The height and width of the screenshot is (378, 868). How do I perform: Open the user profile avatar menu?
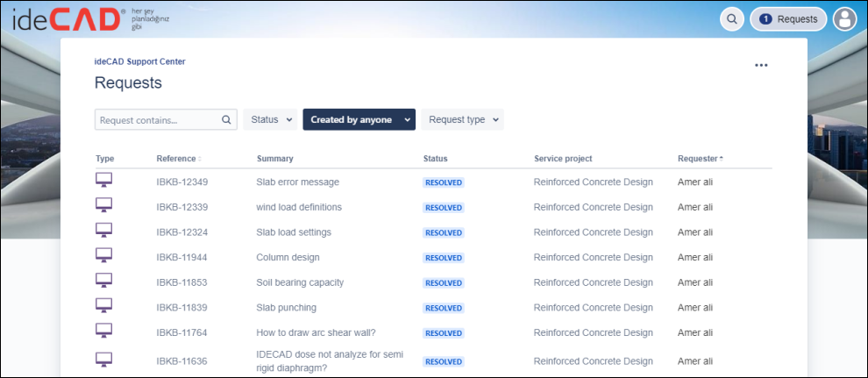tap(844, 19)
